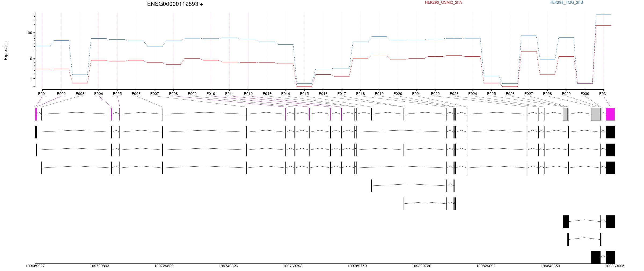The image size is (644, 271).
Task: Click exon label E007
Action: pos(155,94)
